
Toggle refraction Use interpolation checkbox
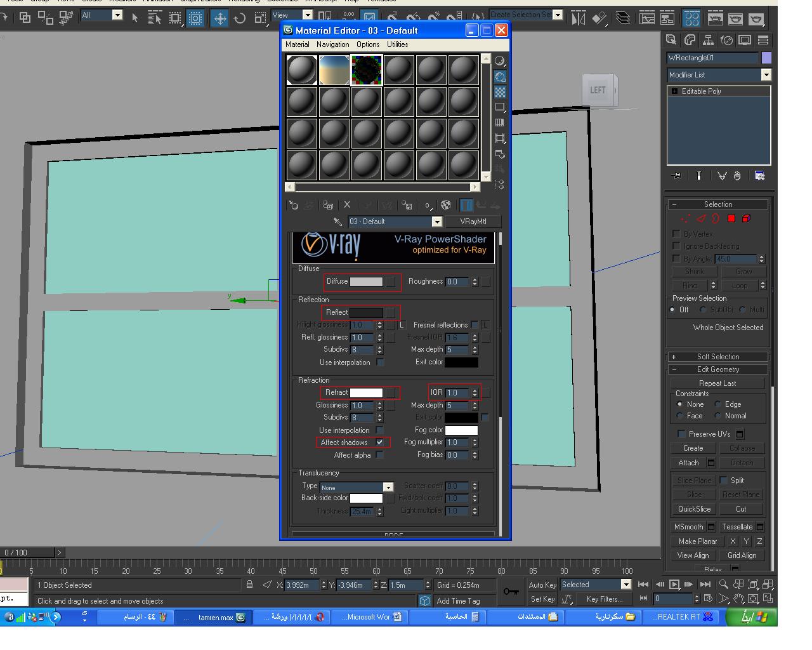(380, 430)
